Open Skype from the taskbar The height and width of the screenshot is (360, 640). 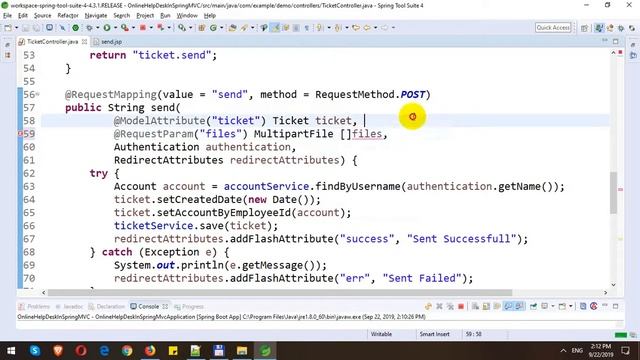pyautogui.click(x=35, y=351)
